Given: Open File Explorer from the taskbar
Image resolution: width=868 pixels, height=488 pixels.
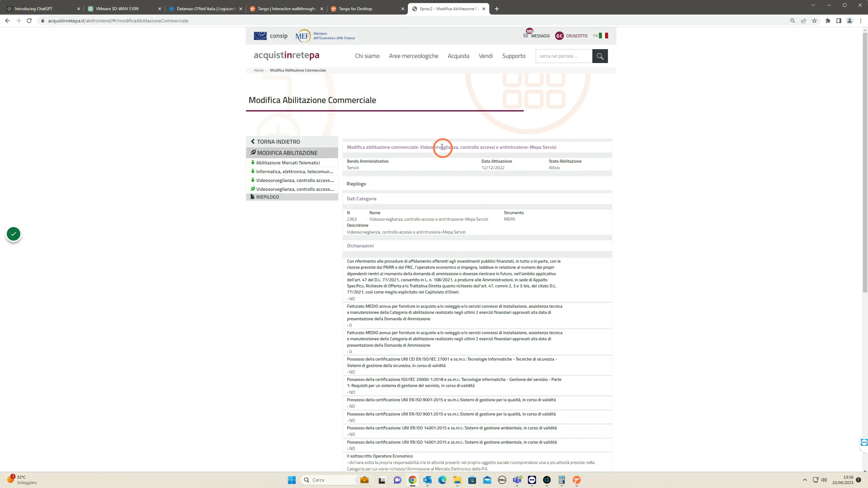Looking at the screenshot, I should point(457,480).
